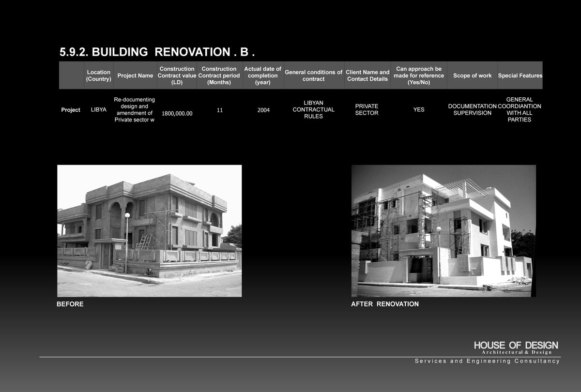
Task: Click the '1800,000.00' contract value cell
Action: click(x=177, y=113)
